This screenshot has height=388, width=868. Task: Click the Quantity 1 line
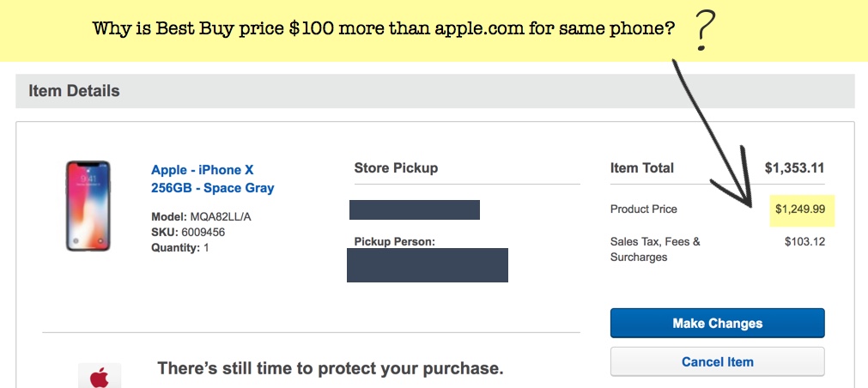(x=180, y=248)
